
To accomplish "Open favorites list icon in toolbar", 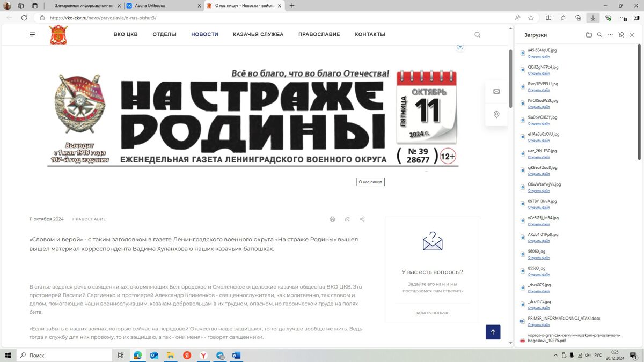I will (x=563, y=18).
